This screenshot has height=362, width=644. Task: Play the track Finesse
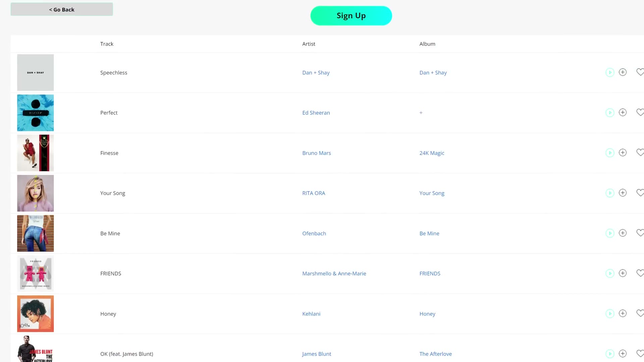pyautogui.click(x=610, y=153)
